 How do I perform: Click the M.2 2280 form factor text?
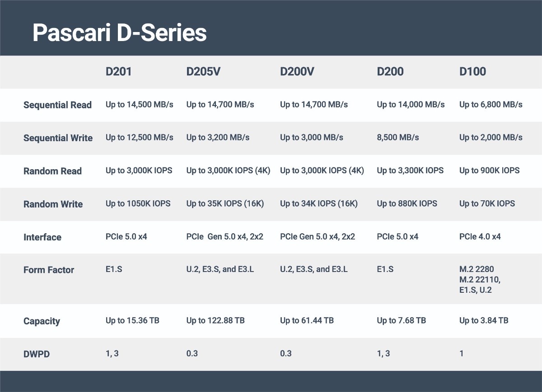476,269
